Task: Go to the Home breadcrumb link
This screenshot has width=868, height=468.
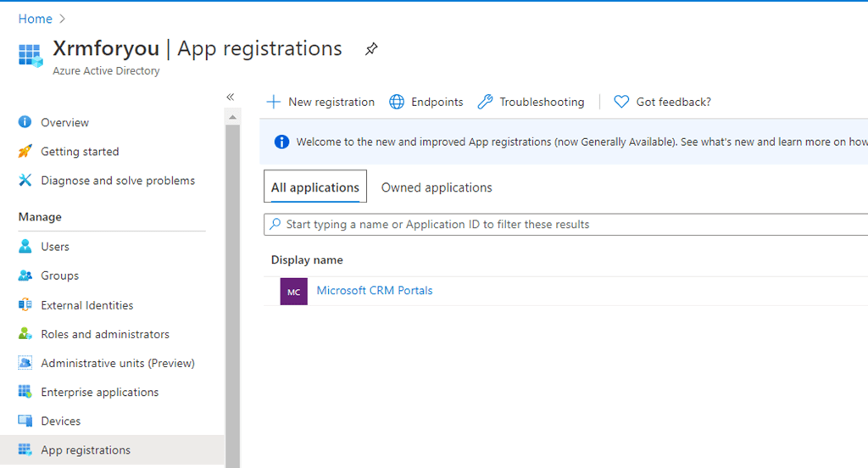Action: click(35, 19)
